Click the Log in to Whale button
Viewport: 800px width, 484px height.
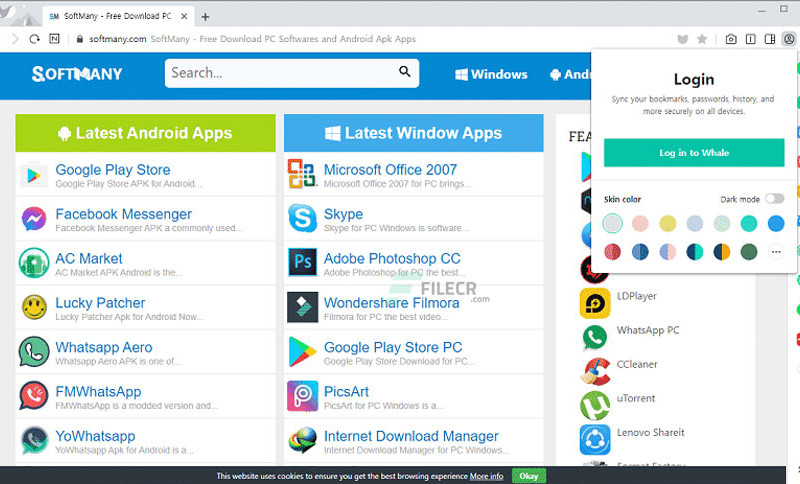(x=694, y=152)
